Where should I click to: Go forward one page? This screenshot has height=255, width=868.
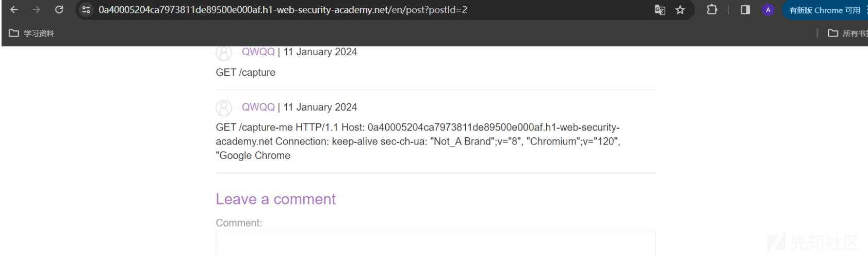36,10
